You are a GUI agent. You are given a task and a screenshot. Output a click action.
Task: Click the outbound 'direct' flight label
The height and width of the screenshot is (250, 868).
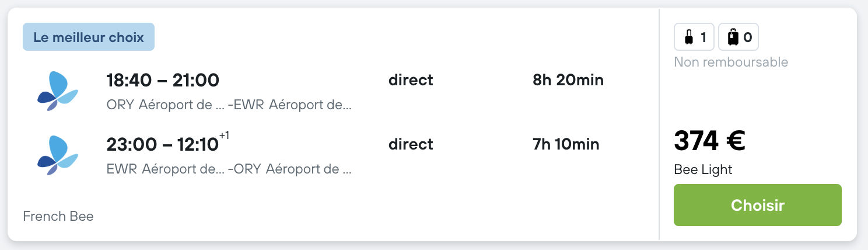(411, 80)
